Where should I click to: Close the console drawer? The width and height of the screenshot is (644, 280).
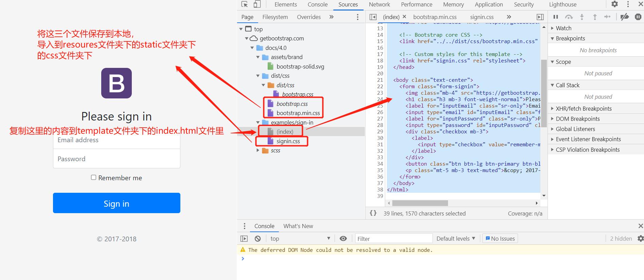(640, 226)
